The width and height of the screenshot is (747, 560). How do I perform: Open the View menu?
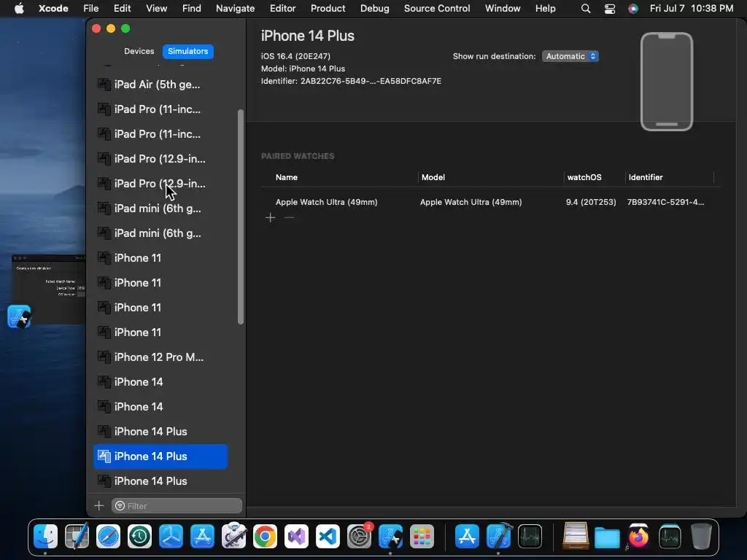[x=156, y=8]
